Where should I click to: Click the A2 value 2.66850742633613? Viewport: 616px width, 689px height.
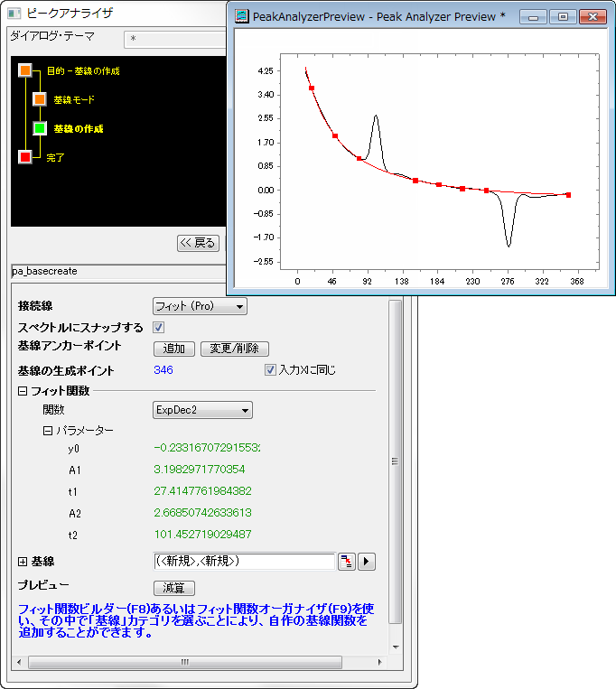202,512
